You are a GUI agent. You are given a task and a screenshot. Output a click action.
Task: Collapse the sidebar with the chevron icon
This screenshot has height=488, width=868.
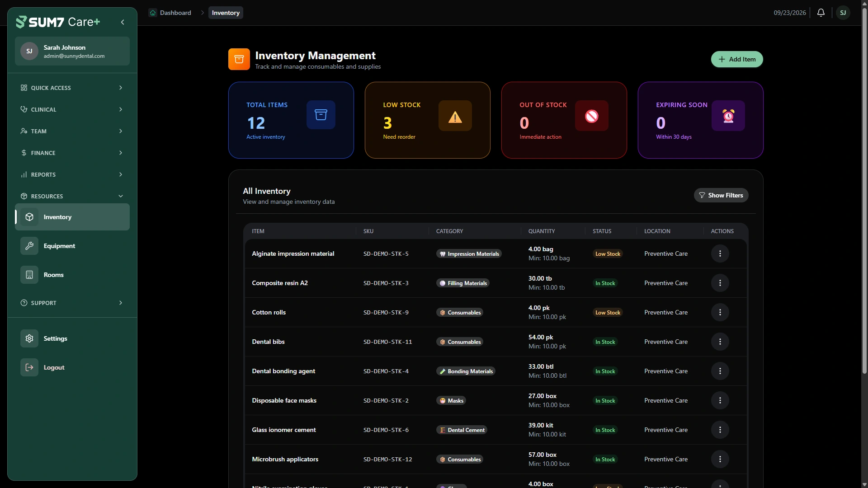pyautogui.click(x=123, y=22)
